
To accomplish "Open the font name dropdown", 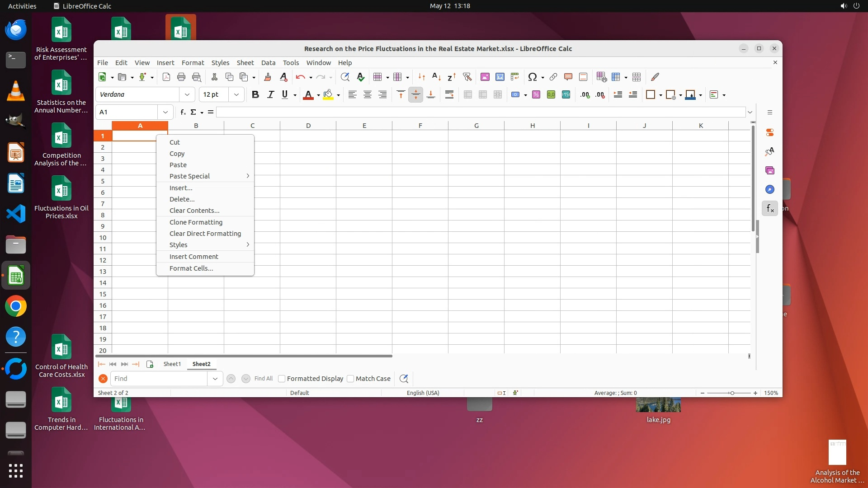I will [187, 94].
